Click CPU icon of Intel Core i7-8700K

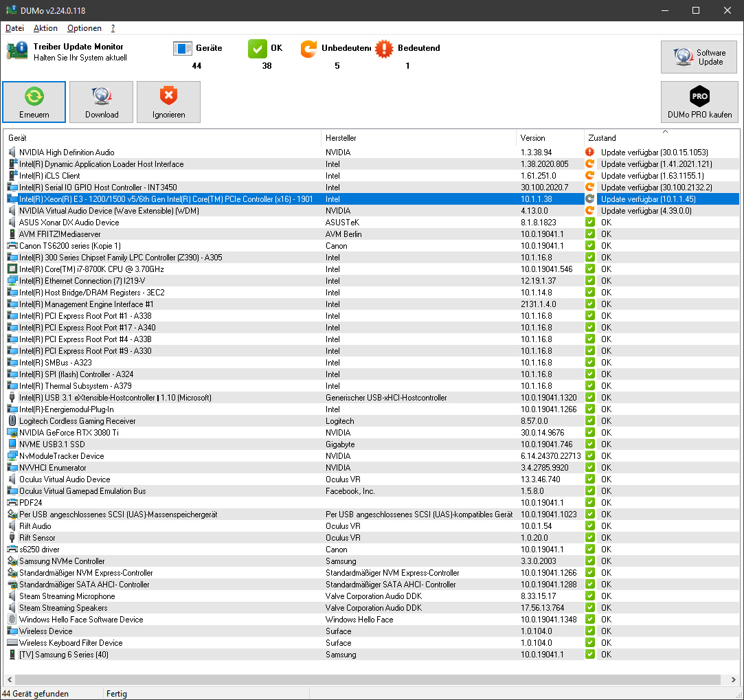pos(12,269)
